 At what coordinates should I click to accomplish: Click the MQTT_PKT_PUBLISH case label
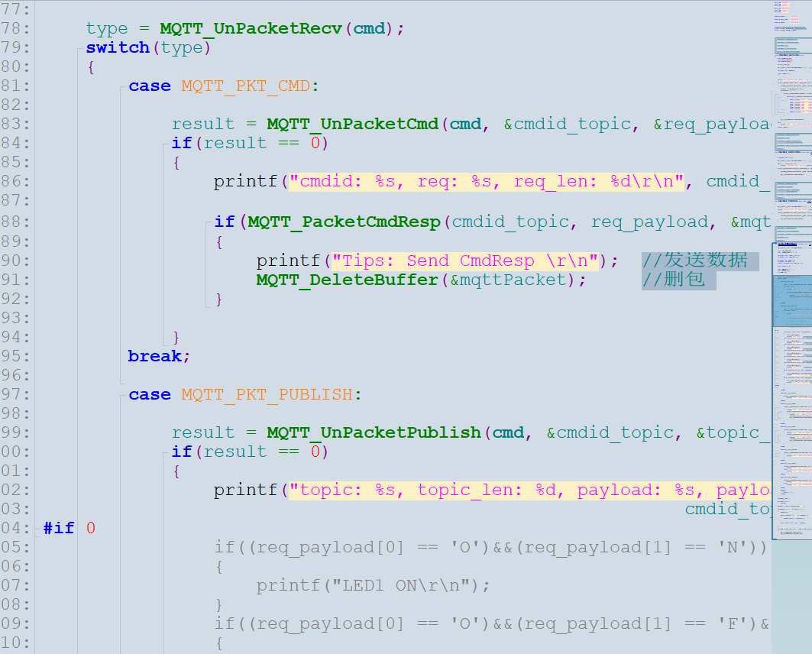pos(267,394)
